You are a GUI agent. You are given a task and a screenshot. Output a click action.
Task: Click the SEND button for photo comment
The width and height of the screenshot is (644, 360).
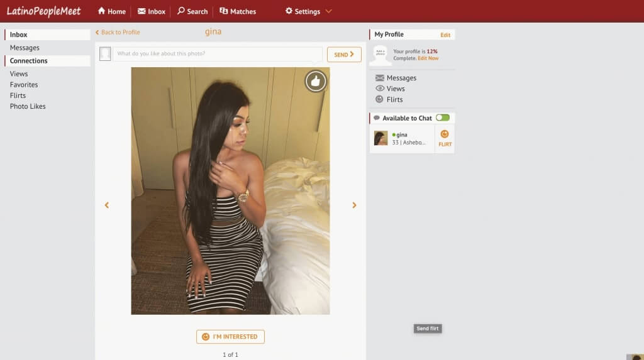[344, 55]
